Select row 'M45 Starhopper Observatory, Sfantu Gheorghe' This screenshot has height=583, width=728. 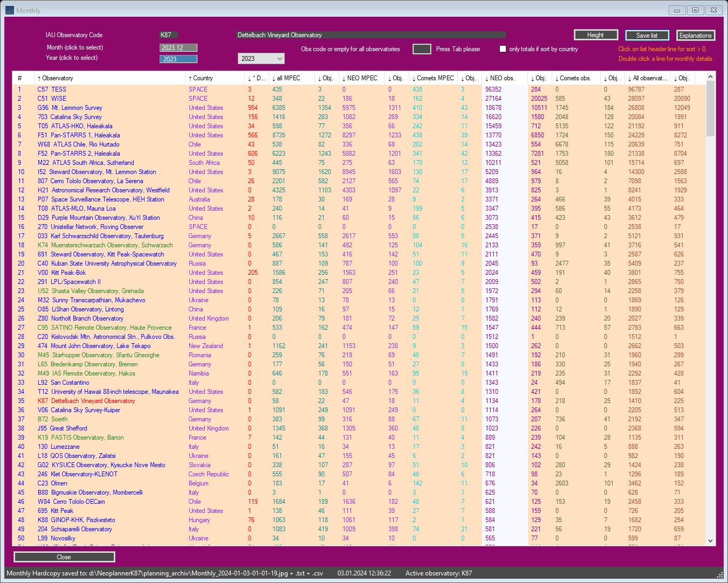359,355
